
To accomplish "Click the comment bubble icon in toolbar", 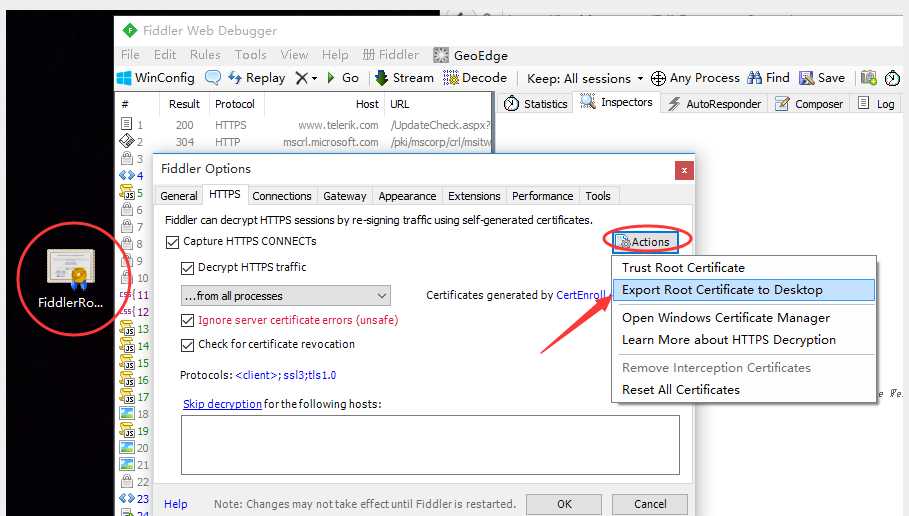I will pyautogui.click(x=213, y=78).
